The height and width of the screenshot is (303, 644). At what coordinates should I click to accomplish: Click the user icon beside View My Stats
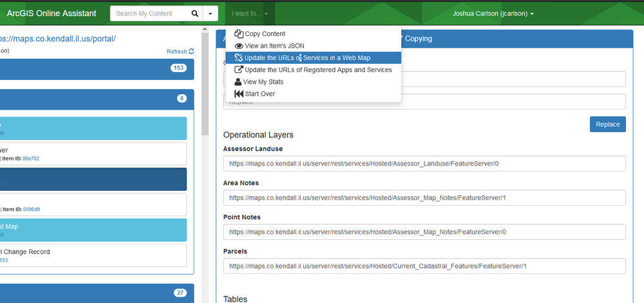(x=238, y=82)
